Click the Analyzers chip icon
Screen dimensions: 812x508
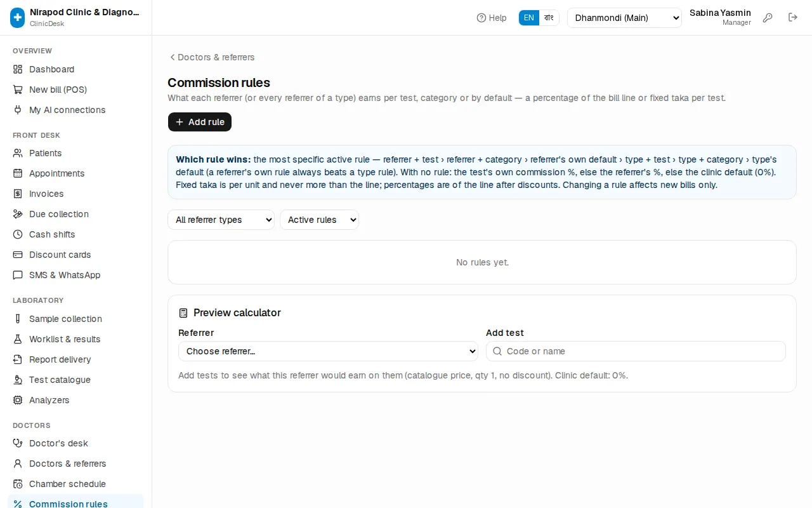click(x=18, y=400)
